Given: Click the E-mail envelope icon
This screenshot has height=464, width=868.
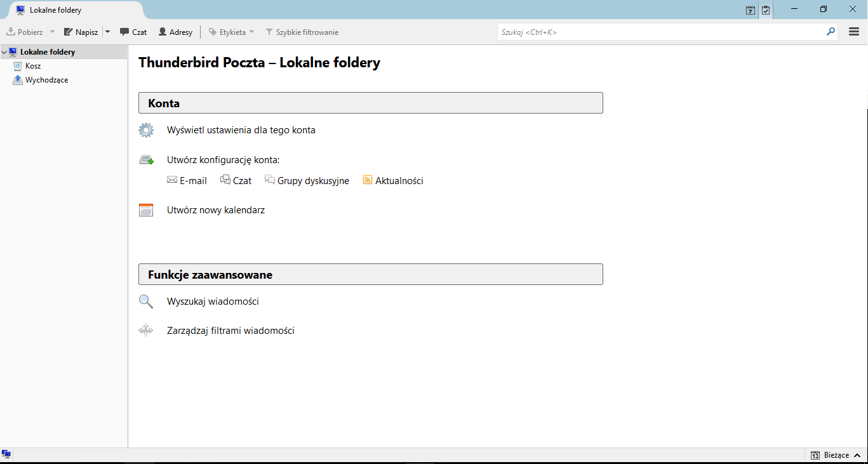Looking at the screenshot, I should pos(172,180).
